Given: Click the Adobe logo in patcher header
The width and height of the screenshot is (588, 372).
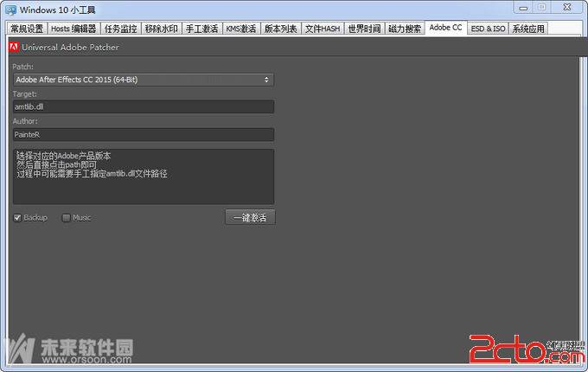Looking at the screenshot, I should pyautogui.click(x=14, y=47).
